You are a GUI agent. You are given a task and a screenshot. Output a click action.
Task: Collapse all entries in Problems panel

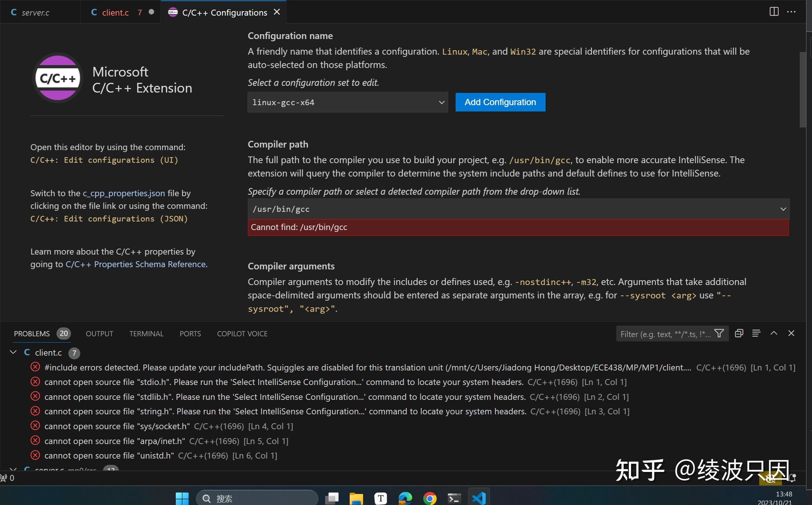tap(774, 333)
